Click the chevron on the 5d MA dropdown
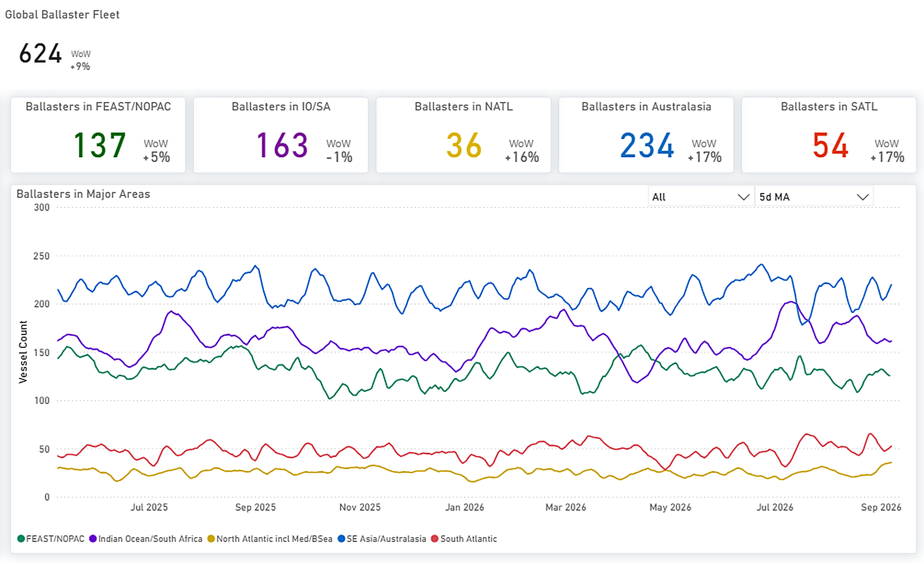This screenshot has width=924, height=563. [863, 197]
